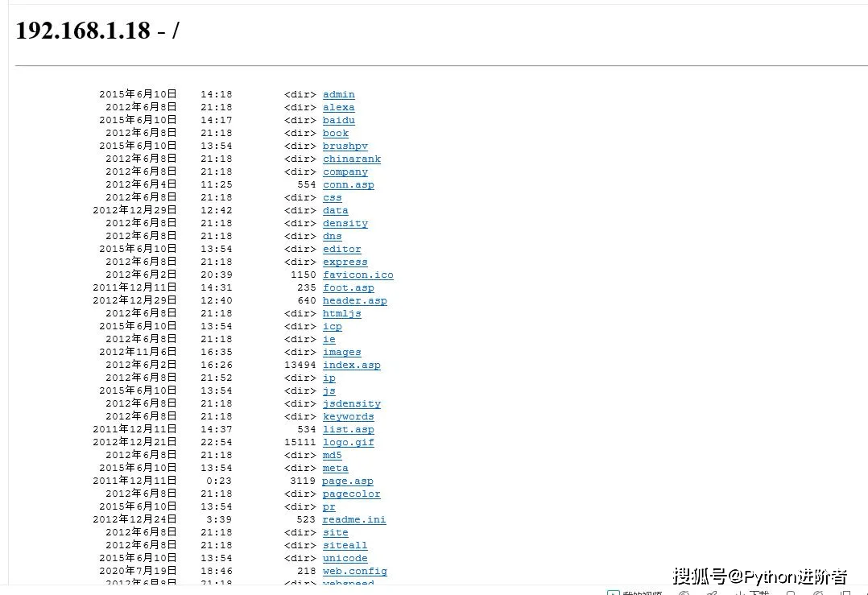Open the md5 directory link

pyautogui.click(x=332, y=455)
